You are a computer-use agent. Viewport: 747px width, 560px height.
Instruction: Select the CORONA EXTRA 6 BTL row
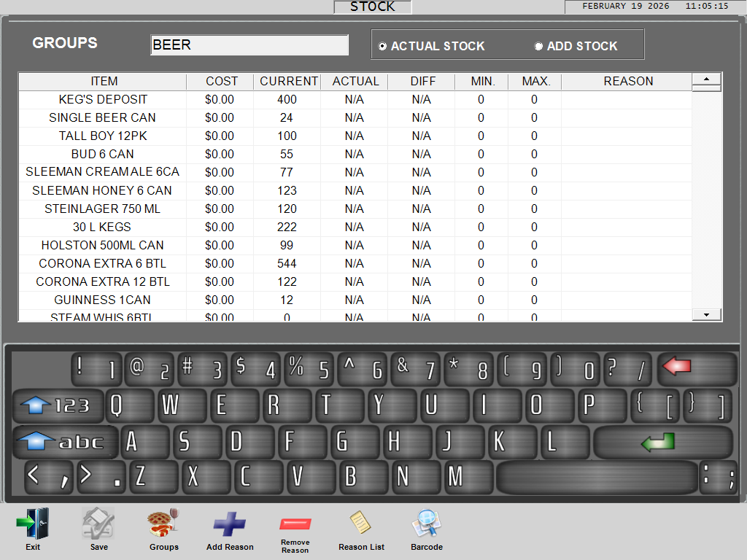(x=102, y=263)
